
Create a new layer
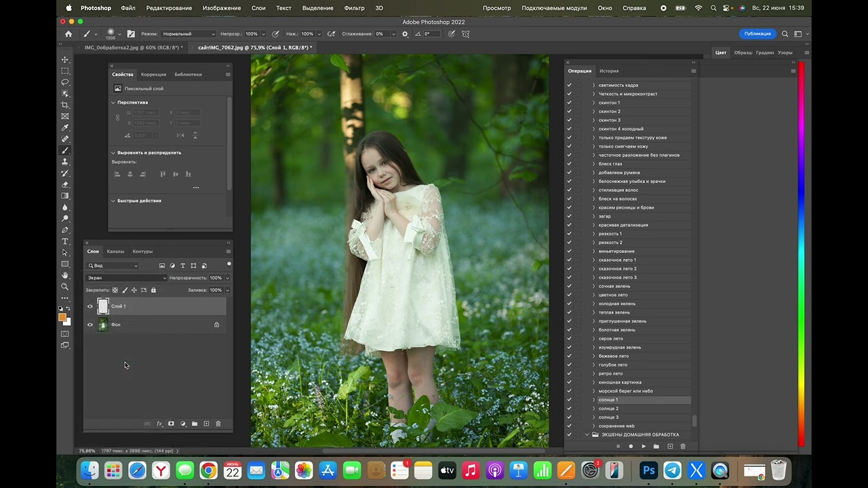click(x=206, y=424)
